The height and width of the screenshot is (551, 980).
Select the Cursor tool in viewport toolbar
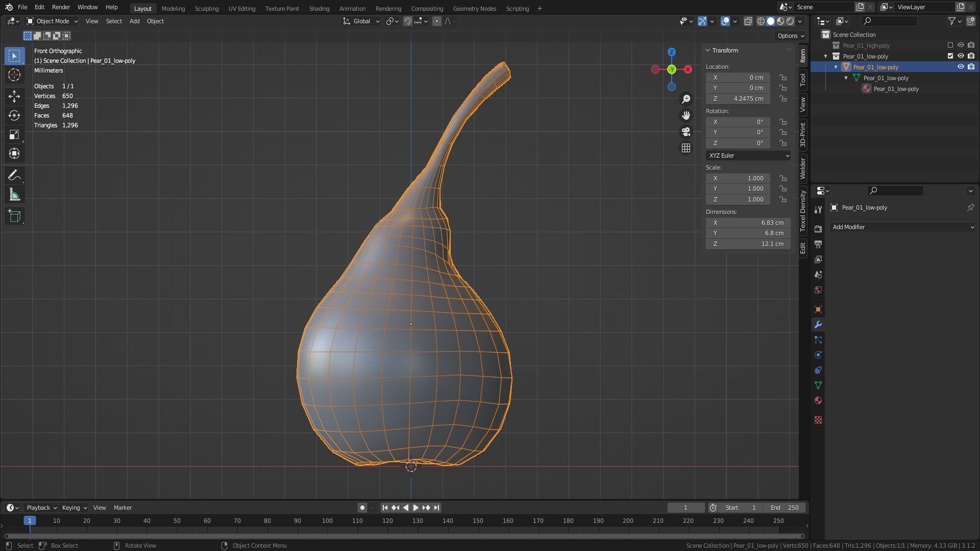(x=14, y=75)
